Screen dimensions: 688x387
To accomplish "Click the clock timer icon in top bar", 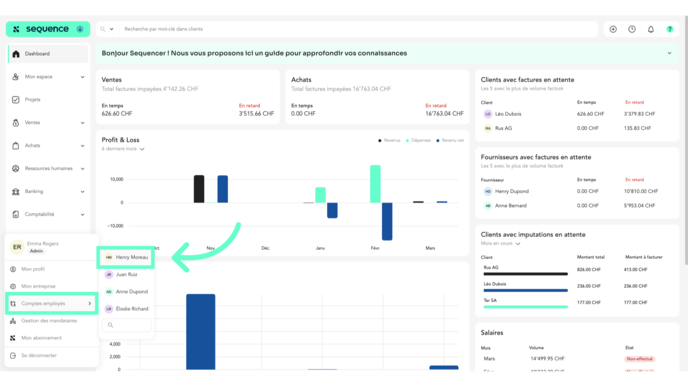I will [x=632, y=29].
